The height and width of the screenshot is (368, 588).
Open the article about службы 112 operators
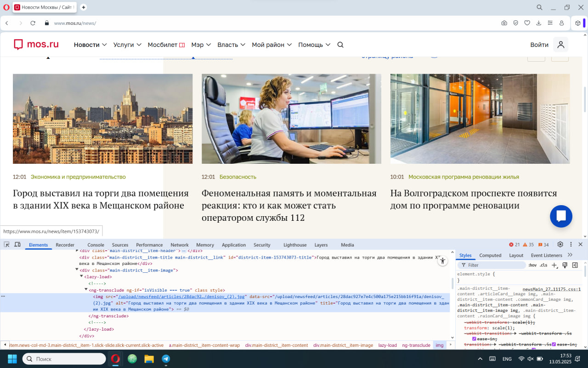click(x=289, y=206)
